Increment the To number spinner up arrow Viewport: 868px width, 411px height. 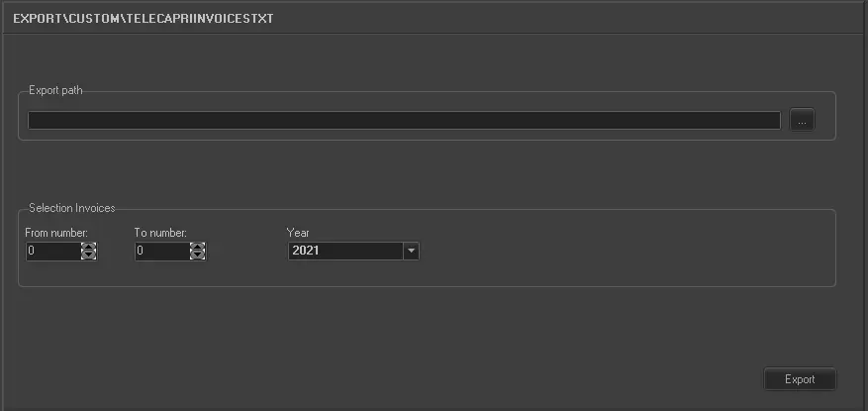pyautogui.click(x=198, y=247)
